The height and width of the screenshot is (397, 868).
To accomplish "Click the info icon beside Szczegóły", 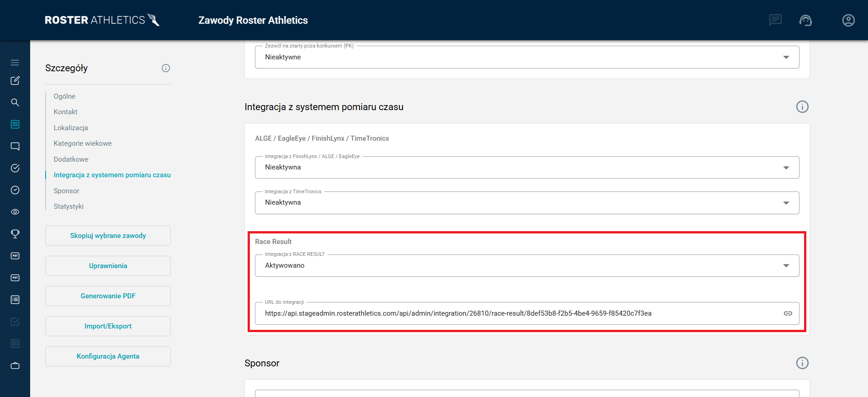I will coord(166,68).
